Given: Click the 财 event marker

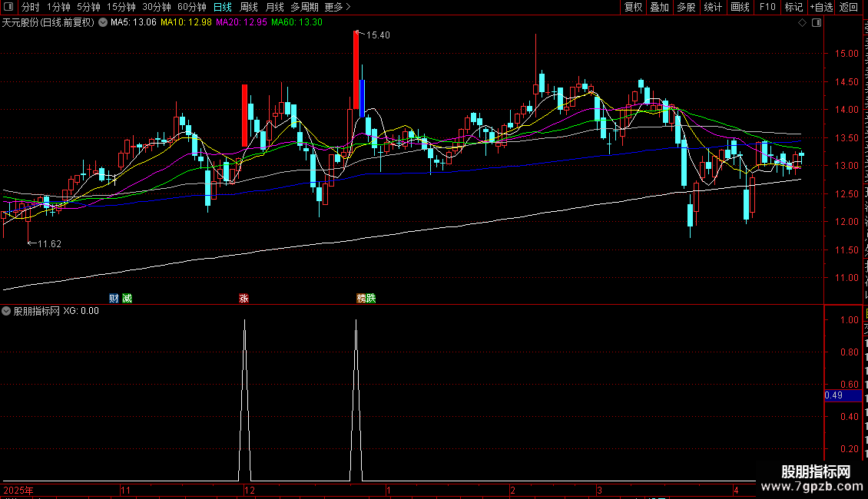Looking at the screenshot, I should coord(114,298).
